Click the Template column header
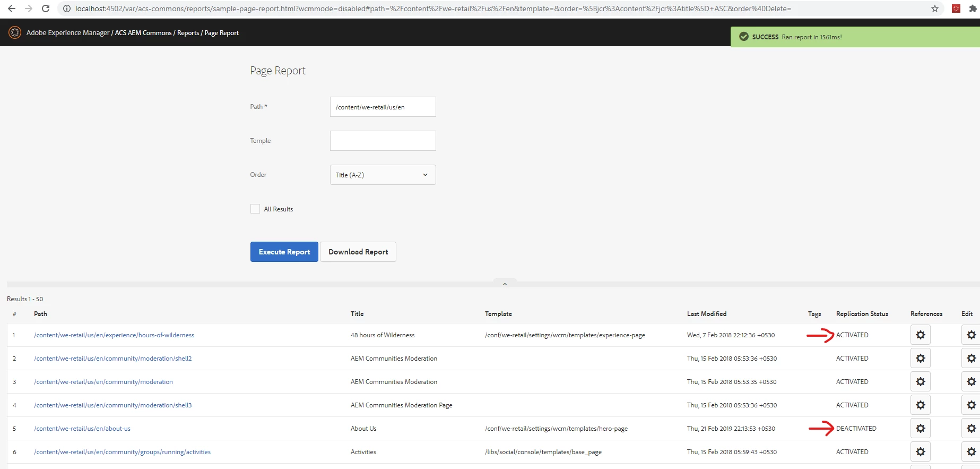The width and height of the screenshot is (980, 469). coord(498,314)
